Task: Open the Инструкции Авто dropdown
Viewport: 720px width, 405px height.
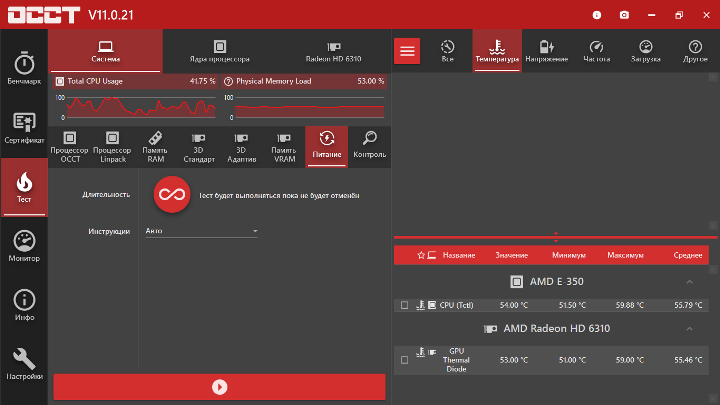Action: [201, 231]
